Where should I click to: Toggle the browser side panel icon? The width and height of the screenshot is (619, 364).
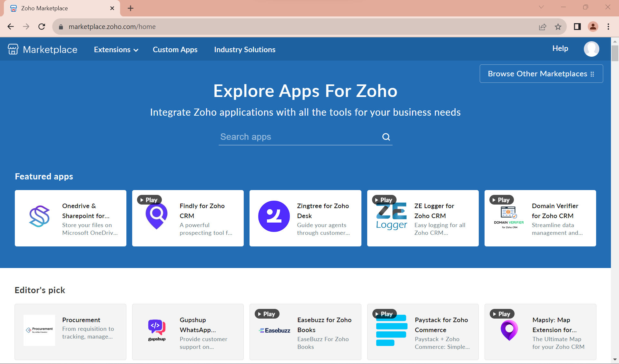(x=577, y=27)
